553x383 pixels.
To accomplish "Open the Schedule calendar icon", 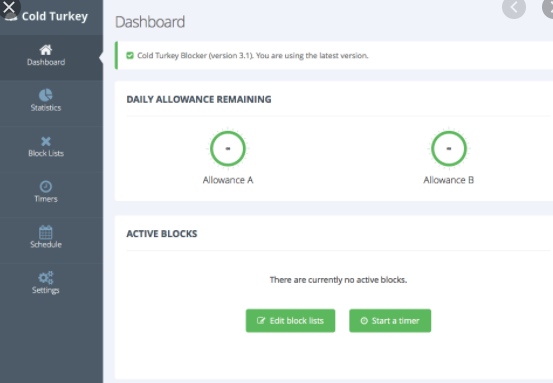I will [46, 232].
